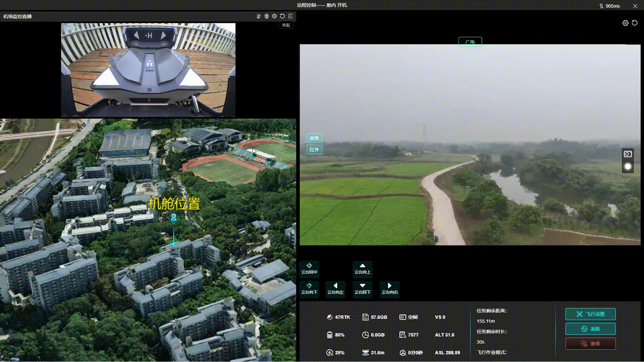Select the ASL 288.59 value

coord(448,353)
